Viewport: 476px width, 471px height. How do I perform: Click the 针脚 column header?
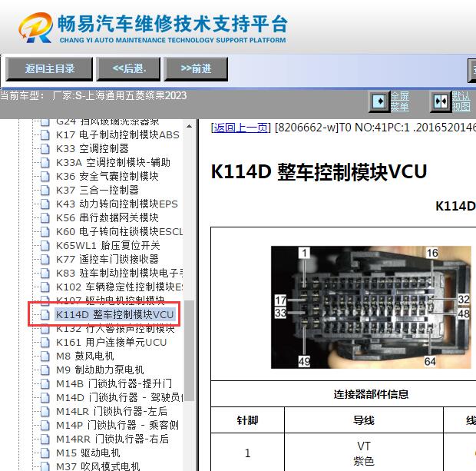point(247,420)
